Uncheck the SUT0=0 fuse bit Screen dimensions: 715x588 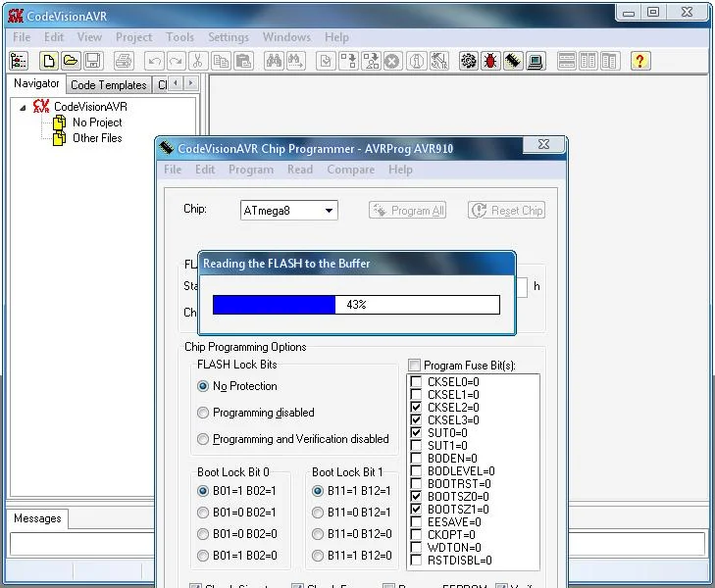click(x=416, y=432)
